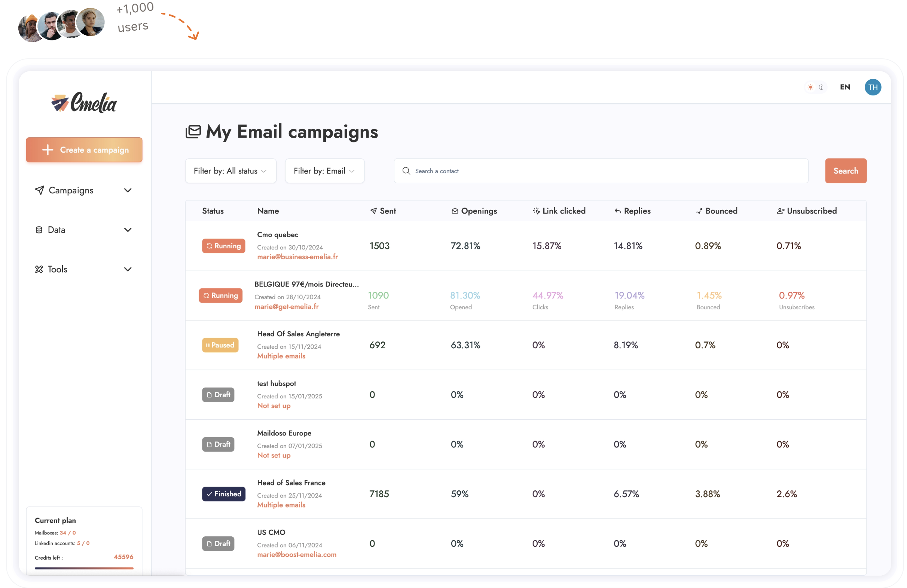Viewport: 907px width, 588px height.
Task: Click the Status column header
Action: click(x=213, y=211)
